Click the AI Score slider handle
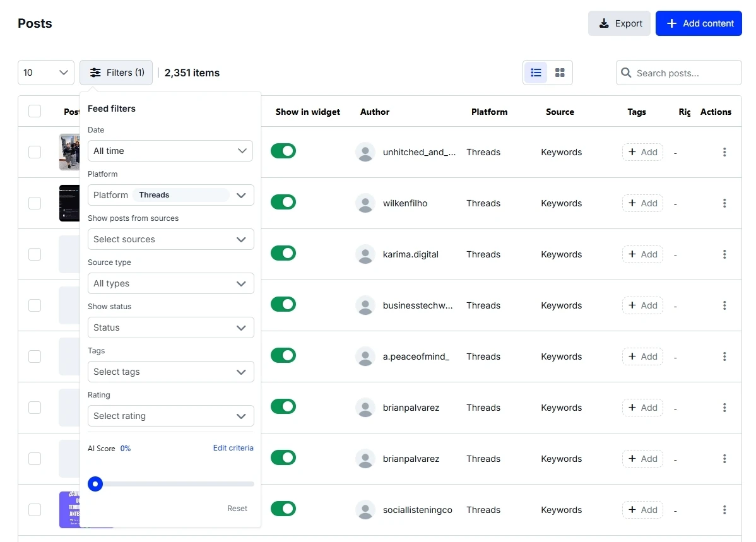756x542 pixels. point(95,484)
